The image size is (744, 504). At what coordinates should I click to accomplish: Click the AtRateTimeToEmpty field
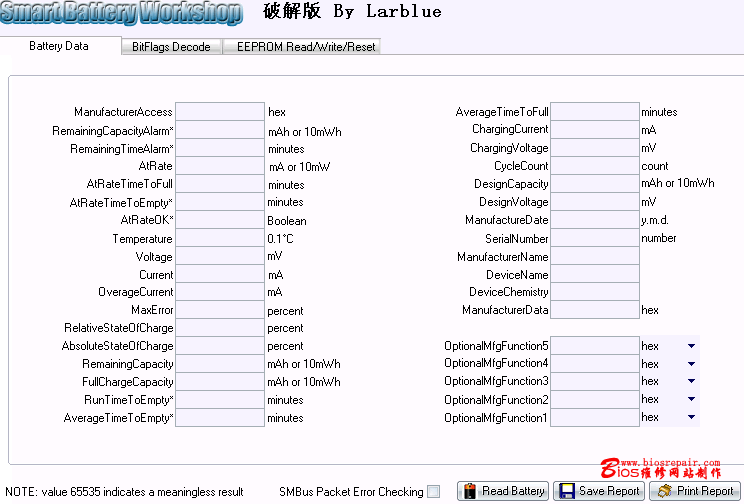(x=220, y=202)
